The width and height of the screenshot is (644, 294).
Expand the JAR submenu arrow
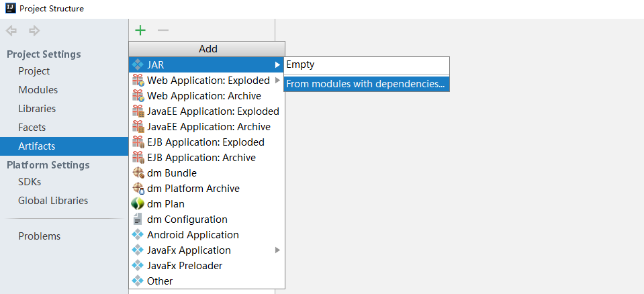point(277,65)
